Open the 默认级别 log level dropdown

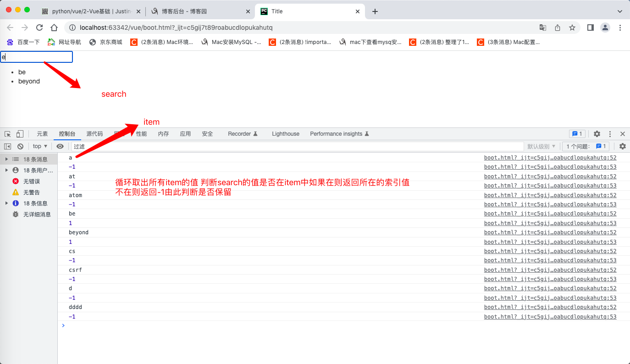pyautogui.click(x=542, y=146)
